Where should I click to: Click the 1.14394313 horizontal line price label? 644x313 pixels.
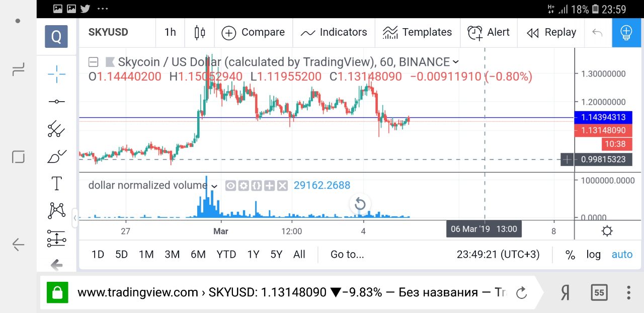603,117
